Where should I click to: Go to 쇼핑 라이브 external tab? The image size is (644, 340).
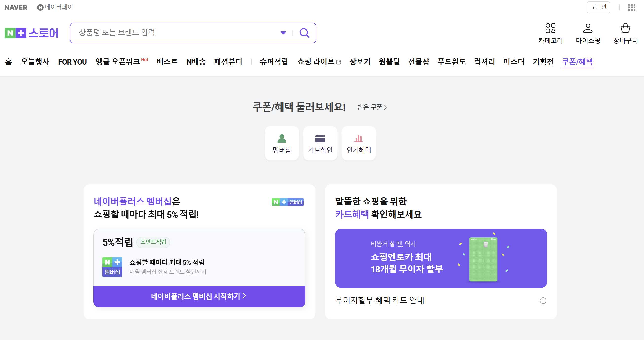click(x=319, y=61)
